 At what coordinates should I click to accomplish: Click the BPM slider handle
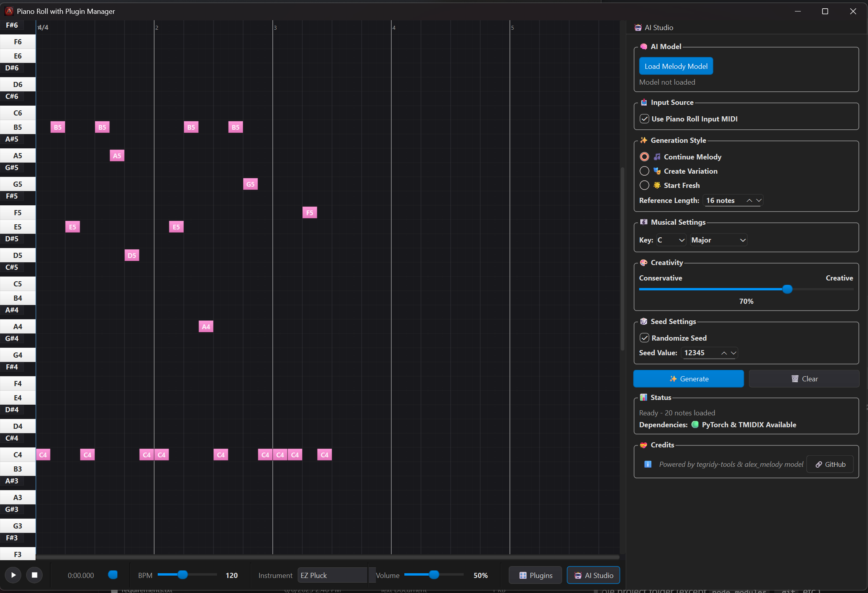(x=182, y=574)
